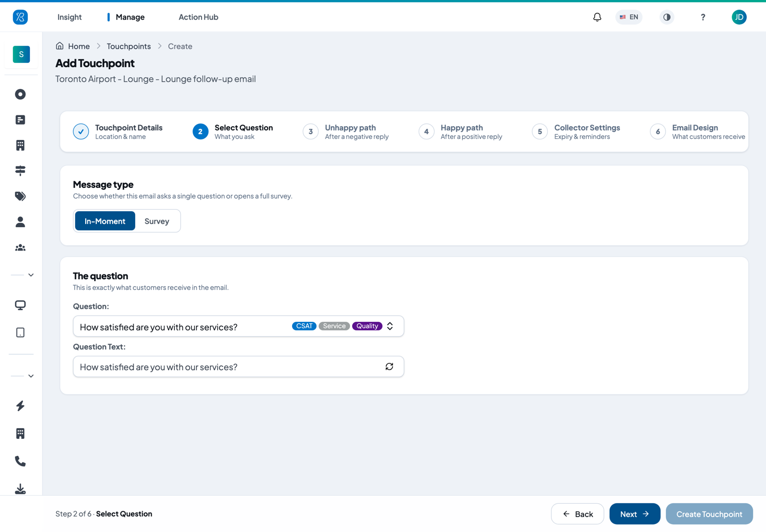Open the user group sidebar icon
766x532 pixels.
(20, 247)
